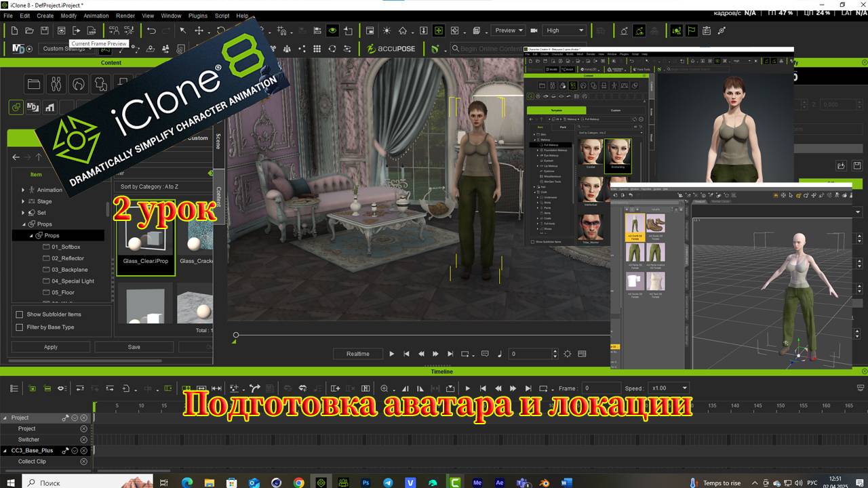The width and height of the screenshot is (868, 488).
Task: Enable Show Subfolder Items checkbox
Action: click(x=19, y=314)
